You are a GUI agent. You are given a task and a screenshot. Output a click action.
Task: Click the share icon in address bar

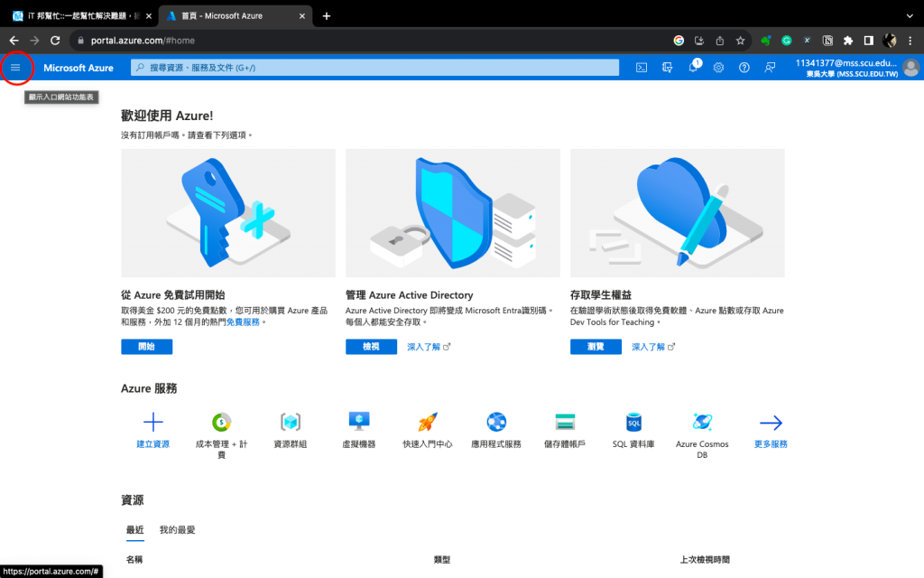tap(719, 41)
